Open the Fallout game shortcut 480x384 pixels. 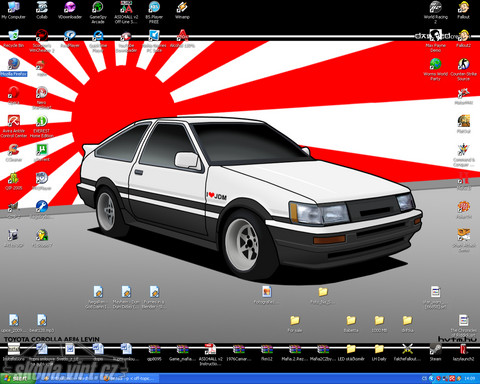463,10
